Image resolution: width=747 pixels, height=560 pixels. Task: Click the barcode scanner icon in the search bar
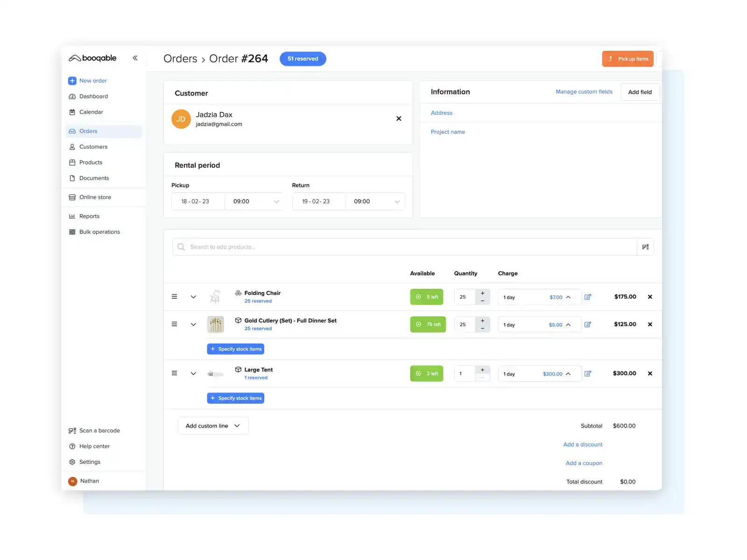(645, 247)
